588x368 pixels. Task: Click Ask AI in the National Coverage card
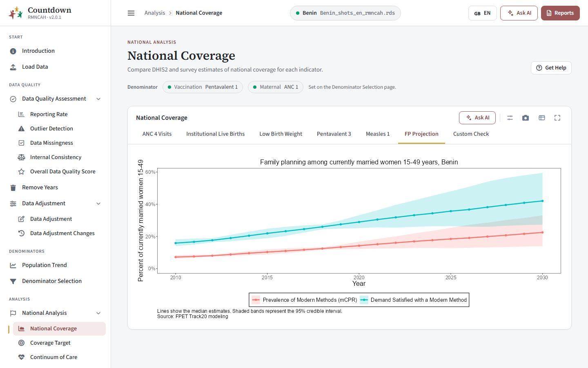[477, 118]
